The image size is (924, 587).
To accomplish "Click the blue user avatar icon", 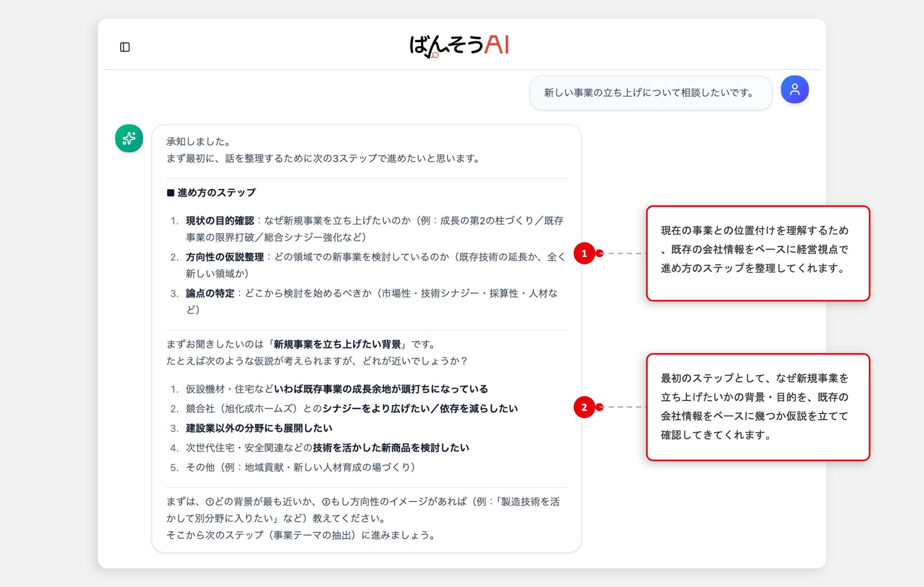I will [x=794, y=90].
